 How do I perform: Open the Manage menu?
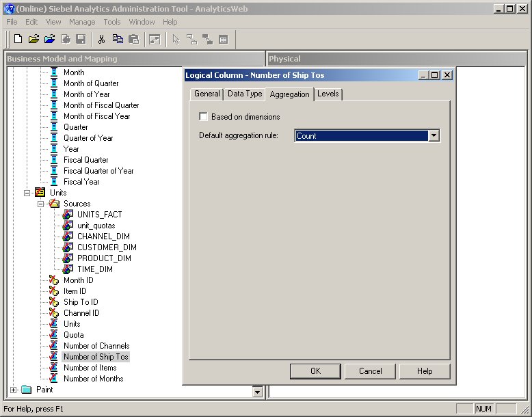point(82,22)
